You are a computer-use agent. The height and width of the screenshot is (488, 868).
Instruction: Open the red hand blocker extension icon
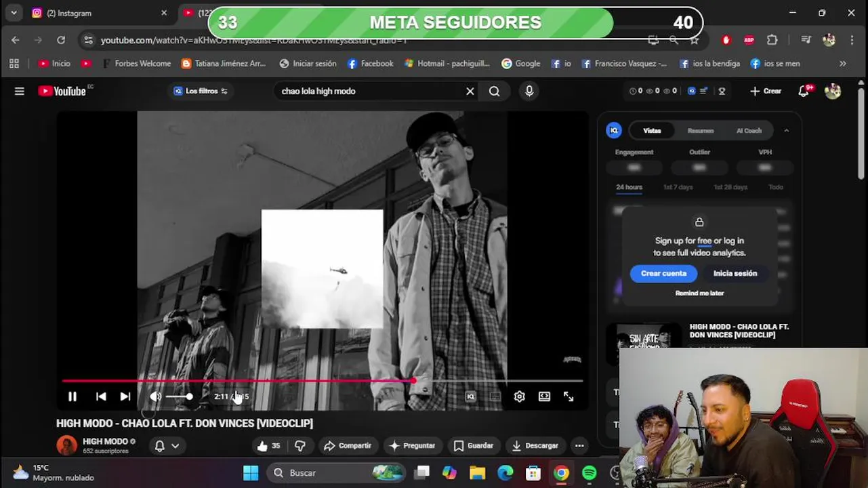pyautogui.click(x=726, y=40)
